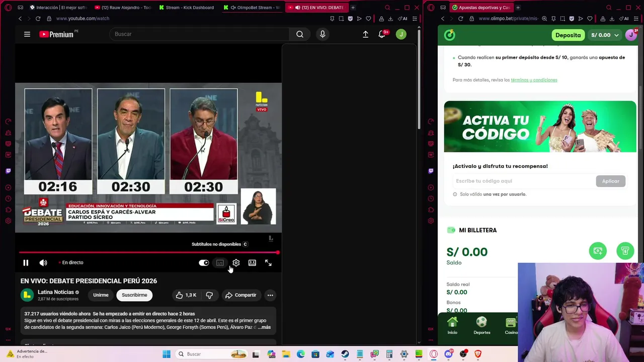
Task: Open Olimpo profile avatar J
Action: 631,35
